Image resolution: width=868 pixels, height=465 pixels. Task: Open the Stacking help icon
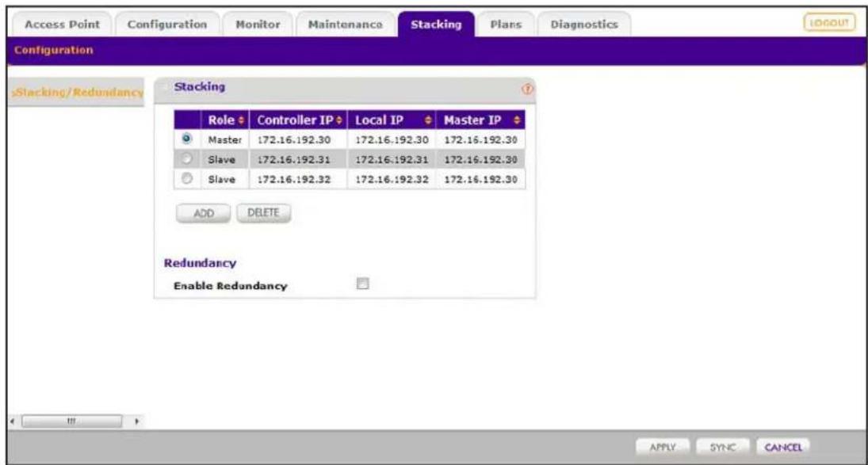[528, 89]
